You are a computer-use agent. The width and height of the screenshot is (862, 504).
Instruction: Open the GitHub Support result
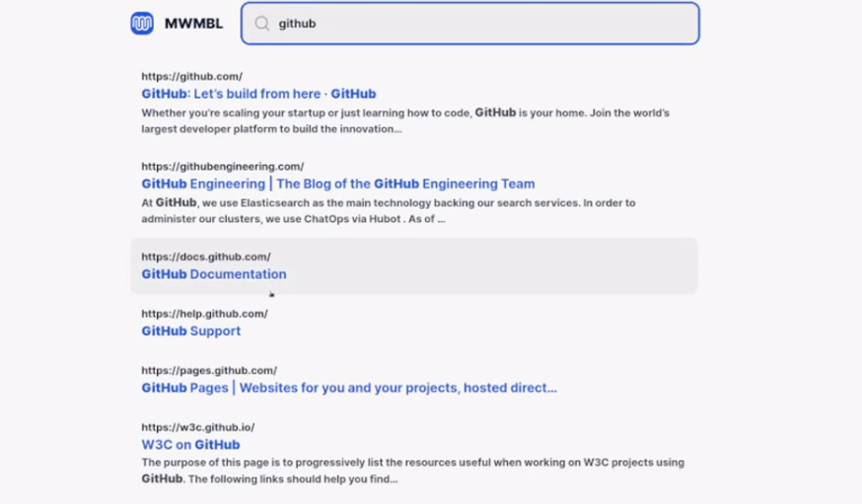(x=190, y=330)
